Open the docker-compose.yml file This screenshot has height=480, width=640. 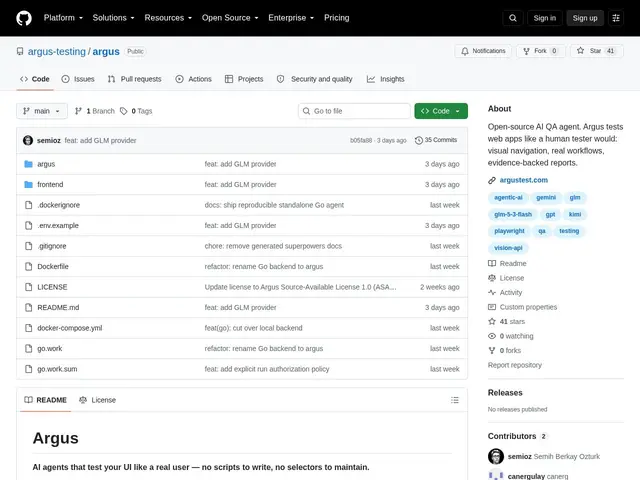pos(70,328)
